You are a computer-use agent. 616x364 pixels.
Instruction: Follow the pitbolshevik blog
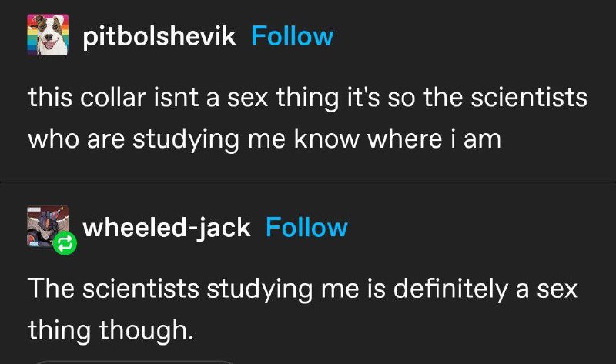(x=293, y=36)
